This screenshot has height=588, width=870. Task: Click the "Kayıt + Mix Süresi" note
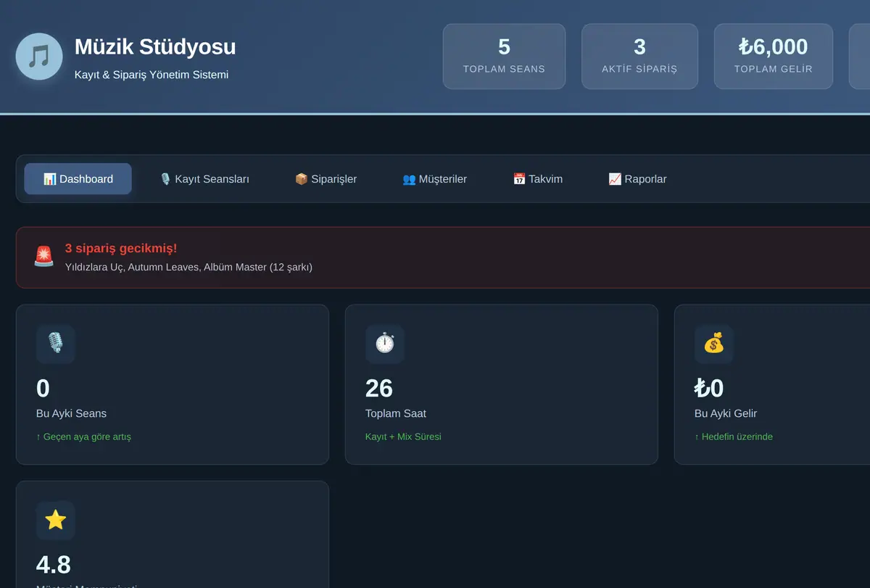[403, 436]
